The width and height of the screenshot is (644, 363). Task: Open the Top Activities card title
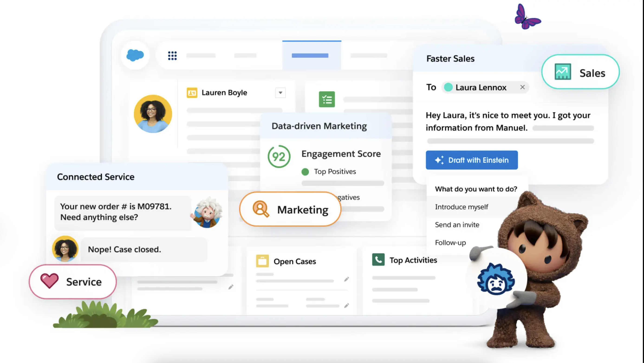point(413,260)
